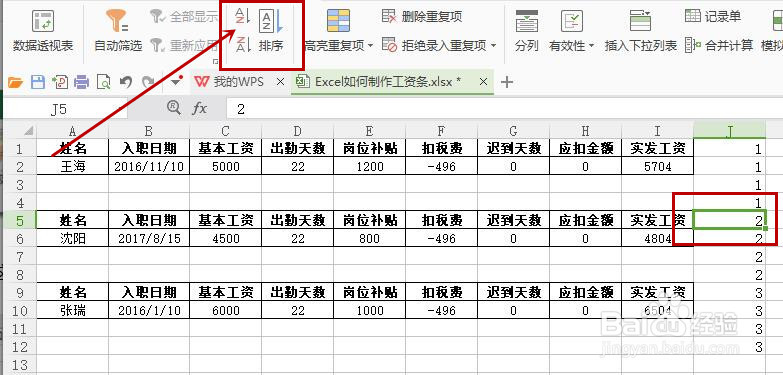Click 合并计算 consolidate
The width and height of the screenshot is (783, 375).
pos(719,45)
